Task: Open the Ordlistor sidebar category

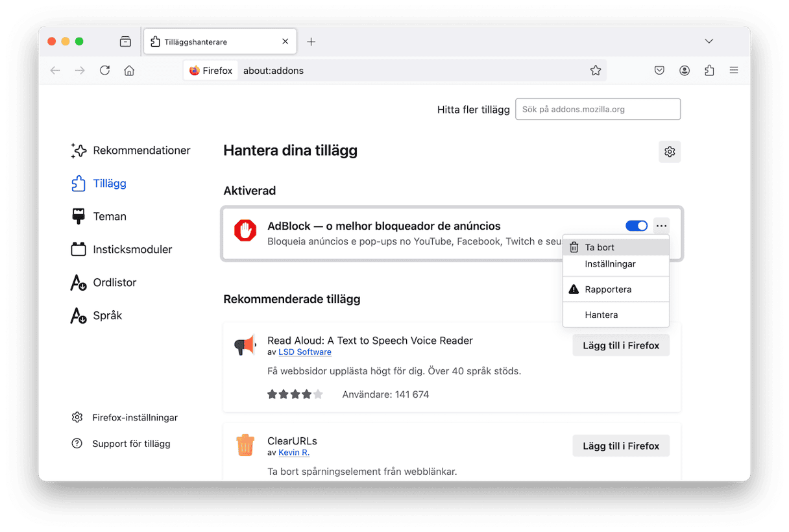Action: pos(104,283)
